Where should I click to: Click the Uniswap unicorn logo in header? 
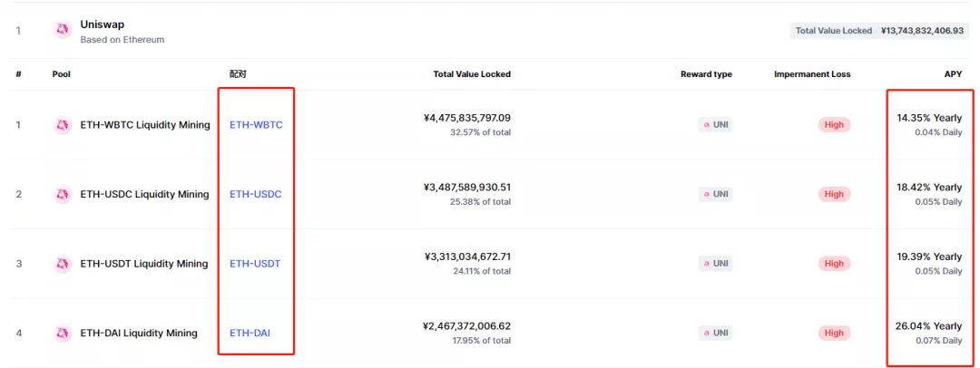64,29
